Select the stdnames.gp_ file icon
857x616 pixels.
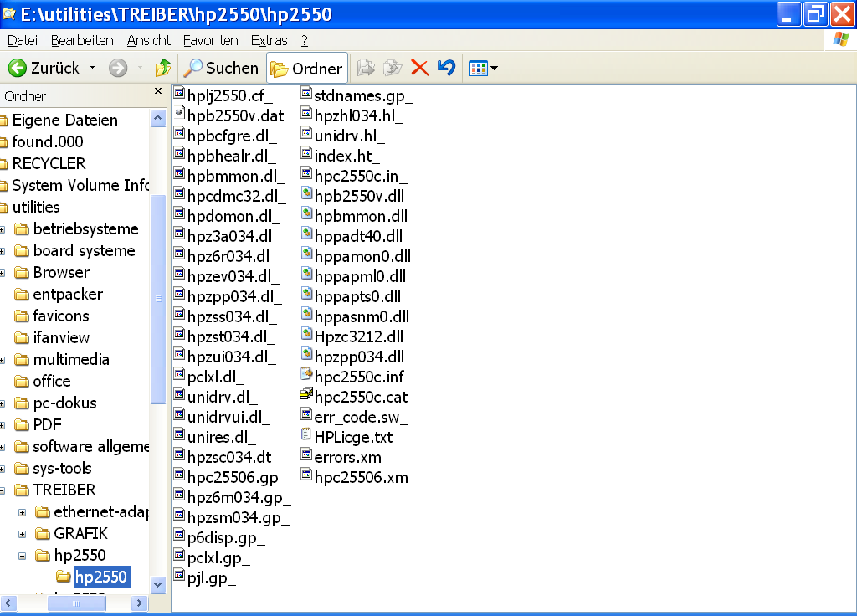(306, 94)
